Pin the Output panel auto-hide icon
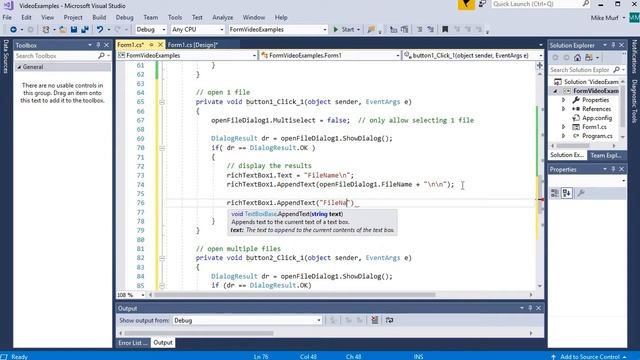The height and width of the screenshot is (360, 640). pyautogui.click(x=530, y=308)
